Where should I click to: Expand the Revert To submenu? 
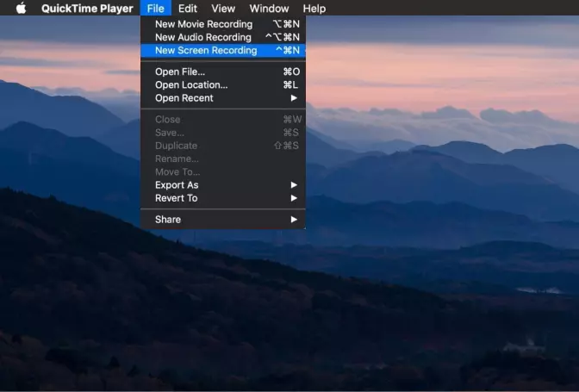pos(223,198)
